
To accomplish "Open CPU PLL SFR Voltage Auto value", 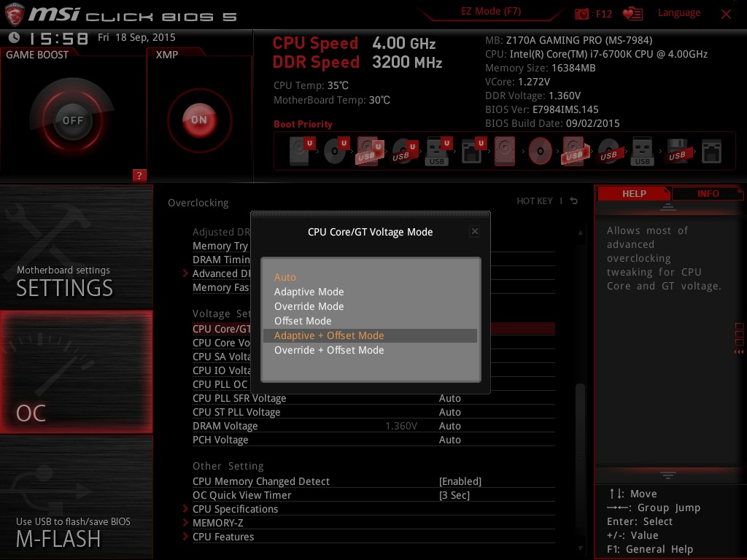I will (x=449, y=398).
